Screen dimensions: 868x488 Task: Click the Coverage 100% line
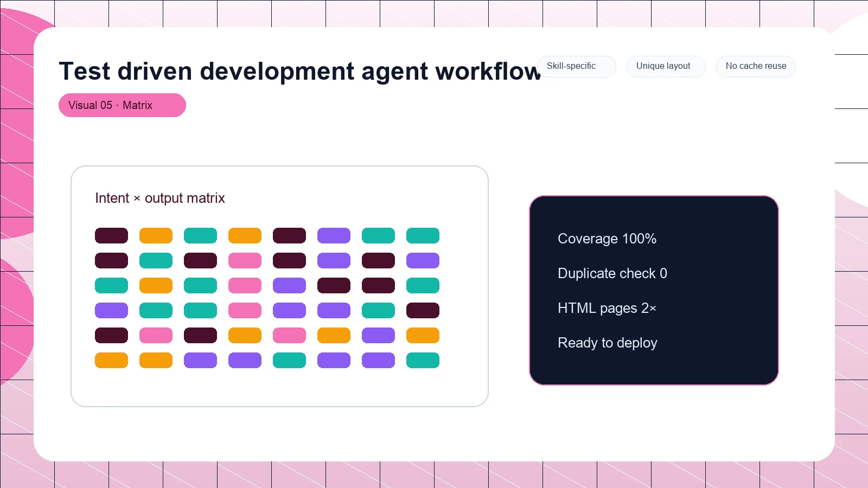(607, 239)
